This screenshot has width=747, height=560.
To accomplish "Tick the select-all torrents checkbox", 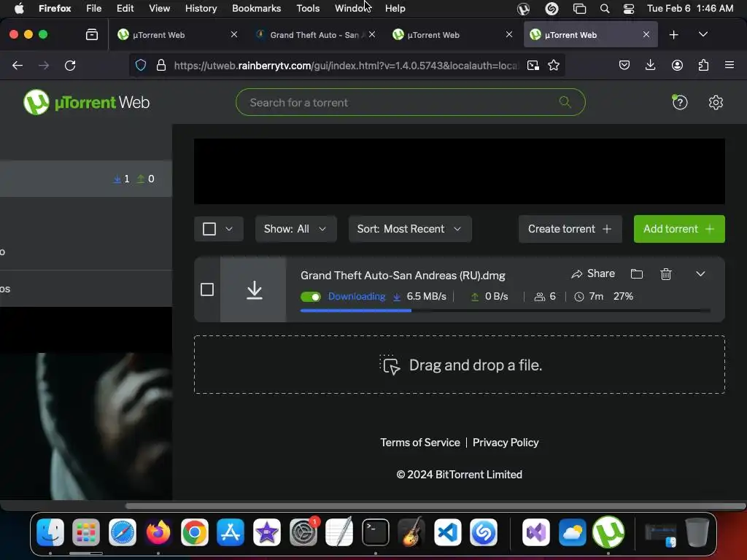I will [x=209, y=229].
